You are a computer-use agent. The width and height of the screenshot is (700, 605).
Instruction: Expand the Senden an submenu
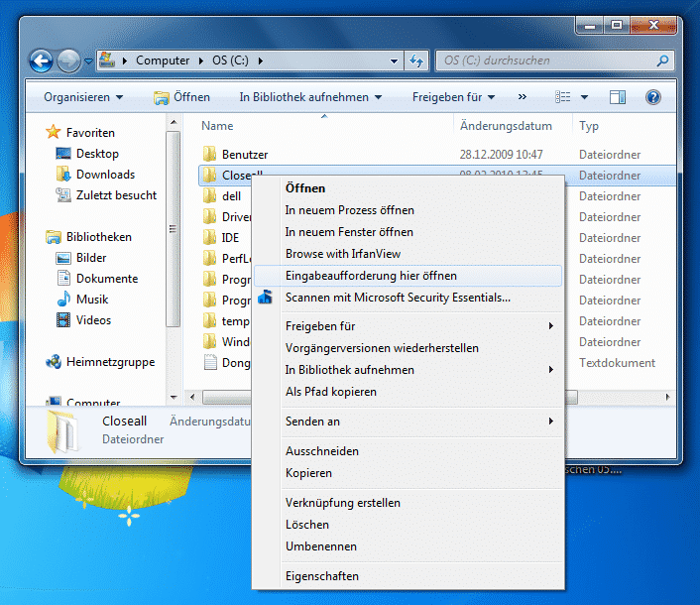(x=408, y=422)
